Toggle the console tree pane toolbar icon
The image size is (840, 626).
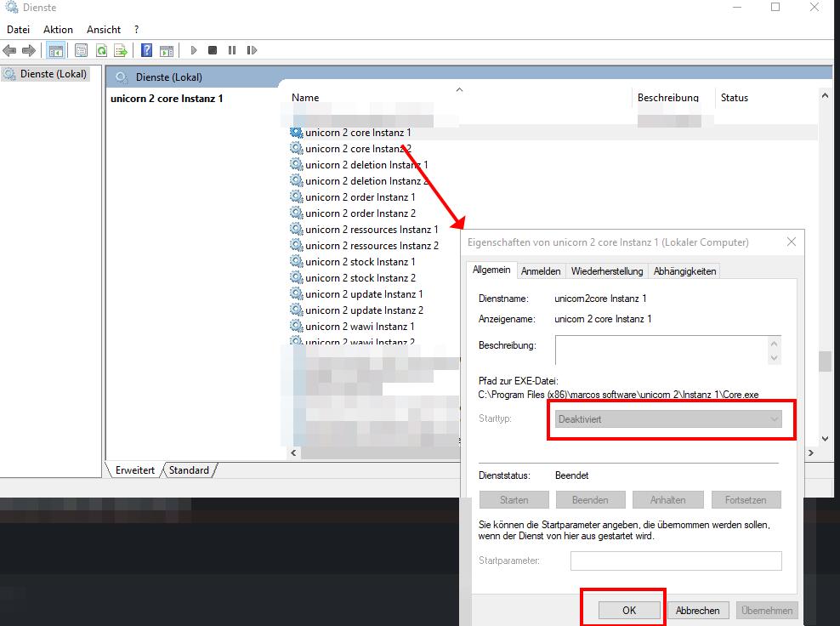56,50
